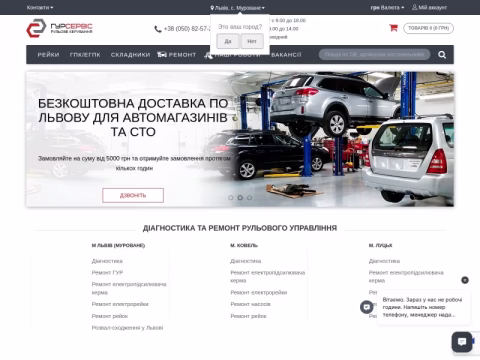Open Ремонт електропідсилювача керма under Ковель

coord(268,277)
